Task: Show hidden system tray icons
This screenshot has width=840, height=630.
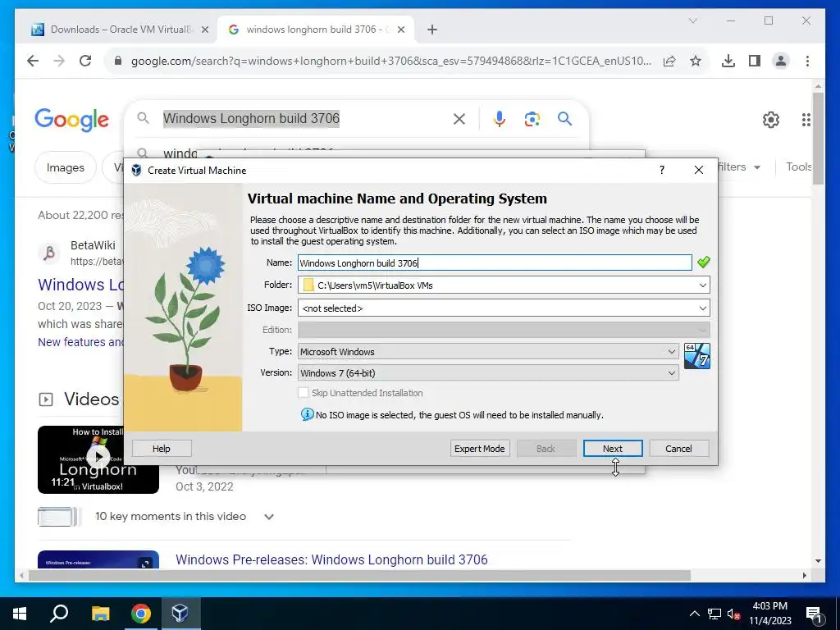Action: point(694,614)
